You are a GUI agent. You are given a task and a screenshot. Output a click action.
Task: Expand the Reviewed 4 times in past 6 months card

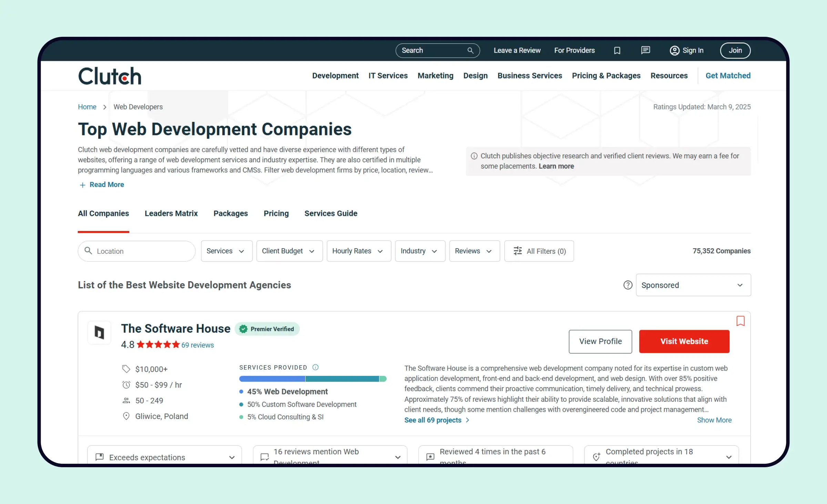pos(496,455)
